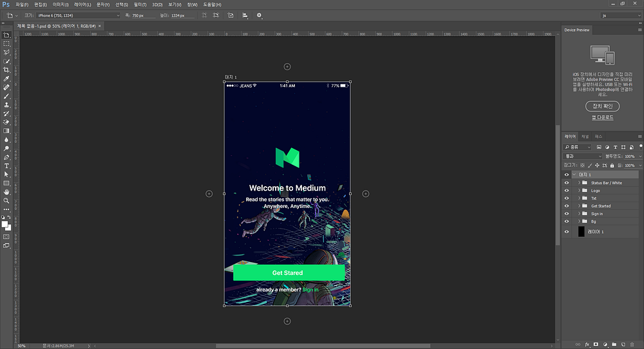This screenshot has height=349, width=644.
Task: Select the Hand tool
Action: 6,192
